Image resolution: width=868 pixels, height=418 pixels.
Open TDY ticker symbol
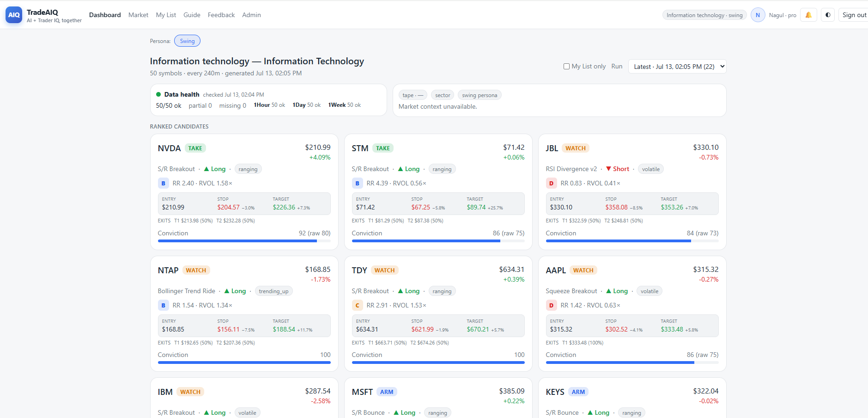[x=359, y=270]
